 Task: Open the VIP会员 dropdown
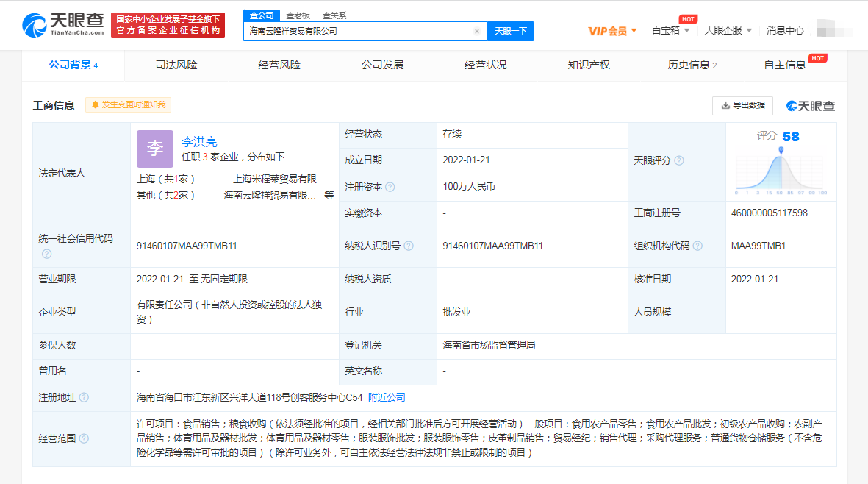pyautogui.click(x=611, y=31)
